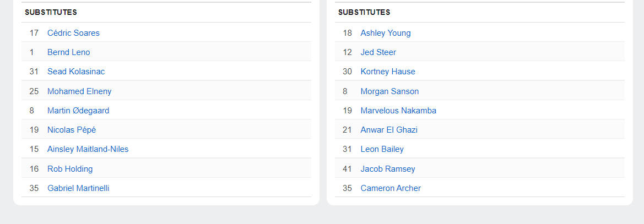Screen dimensions: 644x224
Task: Click Gabriel Martinelli's name
Action: tap(78, 188)
